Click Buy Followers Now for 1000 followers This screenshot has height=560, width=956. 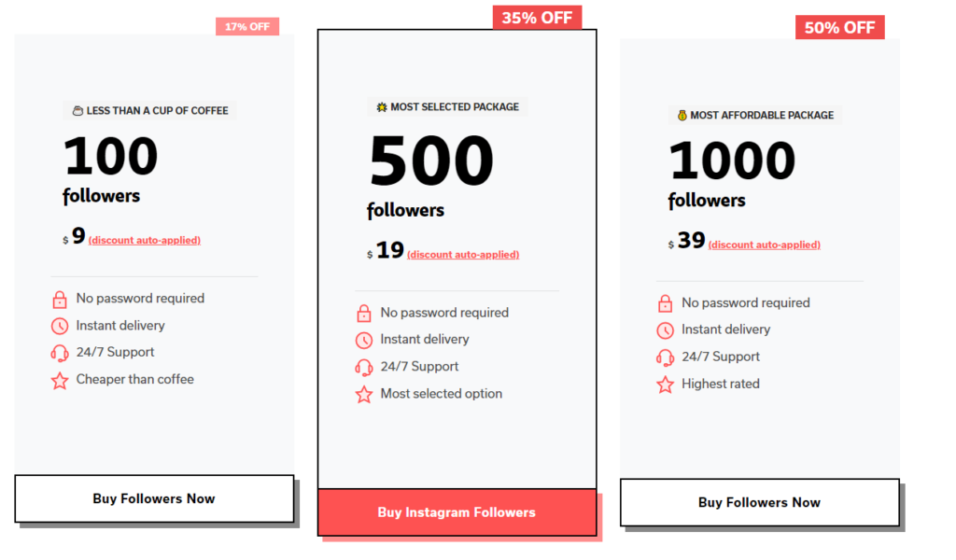pos(760,503)
